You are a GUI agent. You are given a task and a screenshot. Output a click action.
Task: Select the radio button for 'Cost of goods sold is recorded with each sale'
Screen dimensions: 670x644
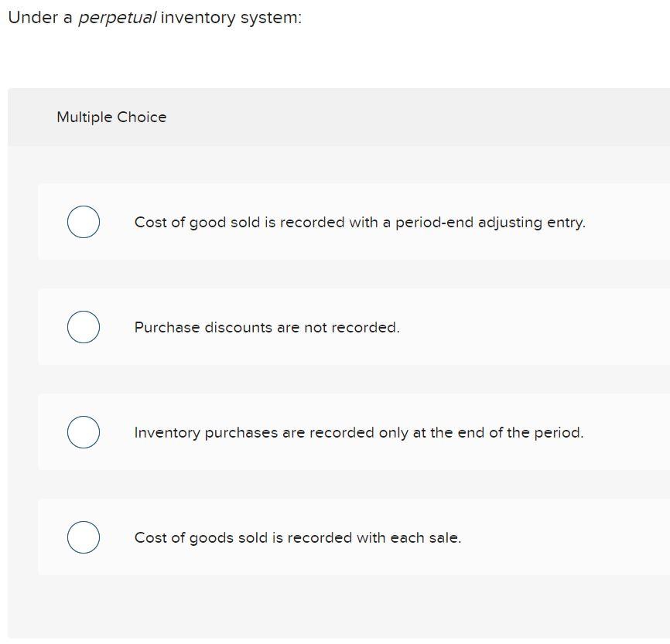84,537
